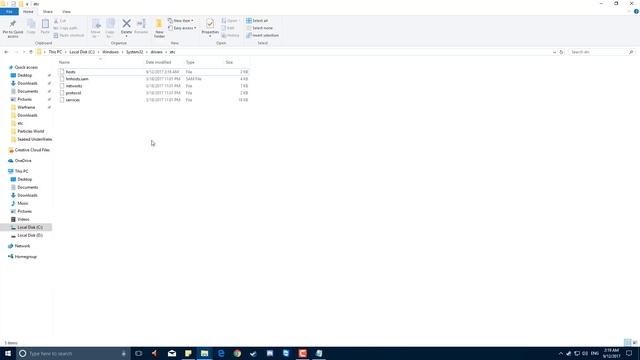Click Cut in the Clipboard group
640x360 pixels.
click(60, 21)
